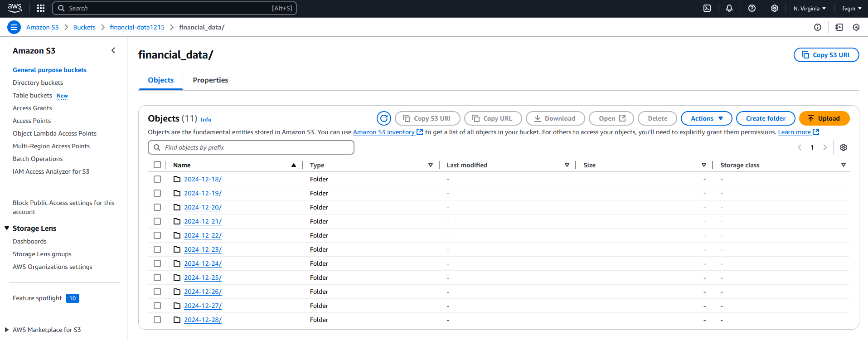Go to the previous page of objects
The height and width of the screenshot is (341, 868).
[800, 147]
